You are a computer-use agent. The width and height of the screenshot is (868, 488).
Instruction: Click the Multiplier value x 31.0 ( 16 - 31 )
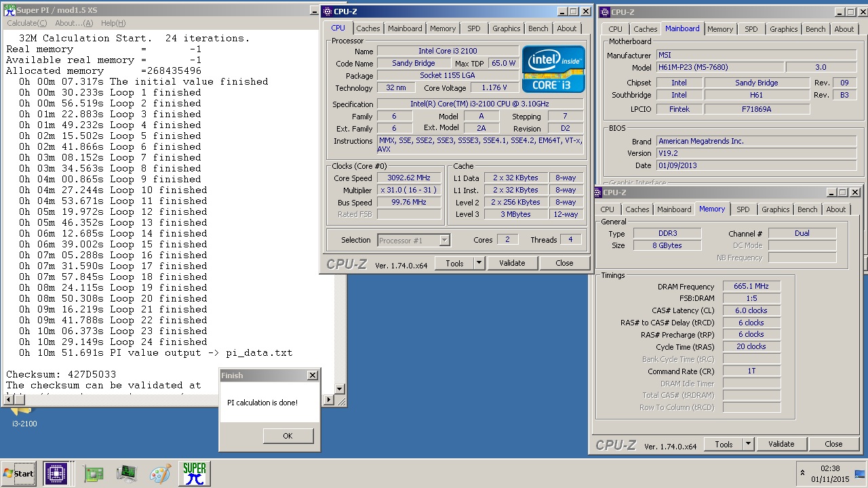coord(410,190)
